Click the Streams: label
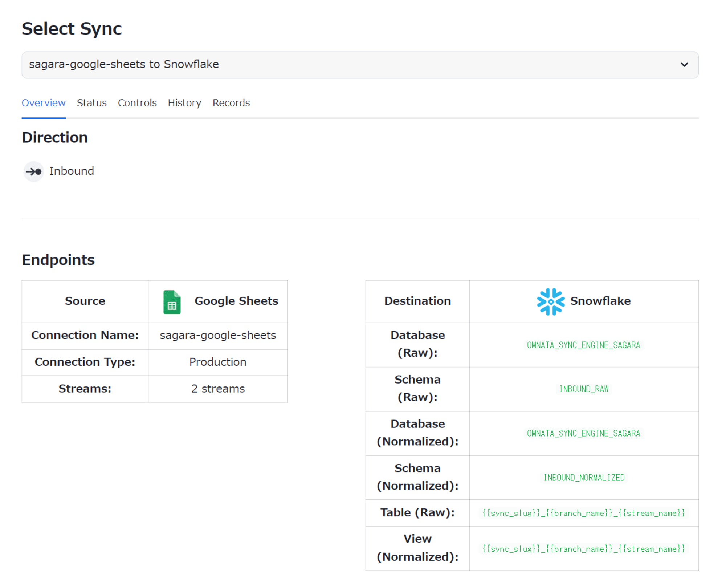 [x=85, y=389]
